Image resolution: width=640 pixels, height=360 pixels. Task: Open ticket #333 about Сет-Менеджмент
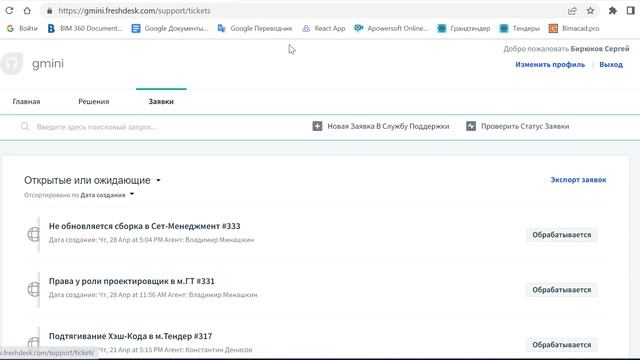click(144, 226)
